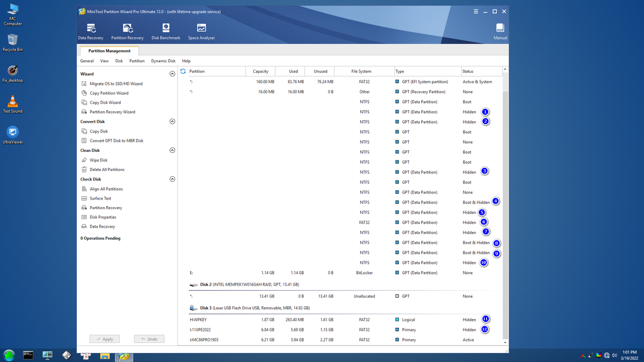Open the General menu
Viewport: 644px width, 362px height.
(87, 61)
